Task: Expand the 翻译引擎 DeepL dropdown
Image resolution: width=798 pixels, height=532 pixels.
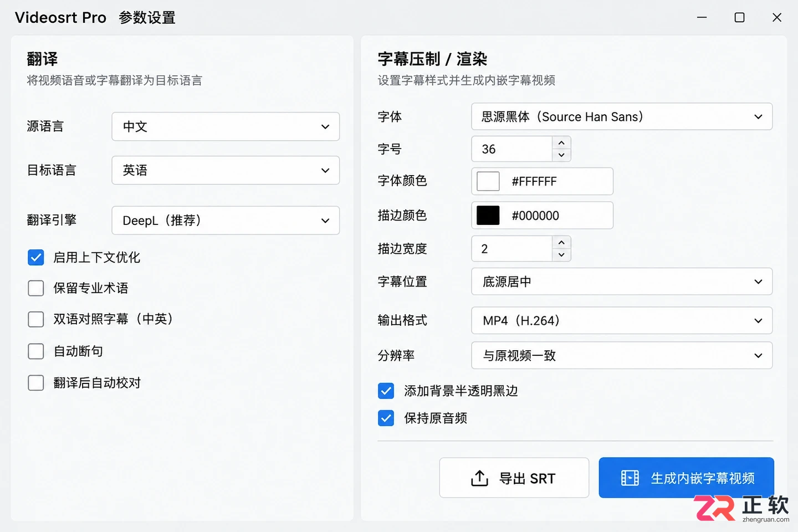Action: point(226,220)
